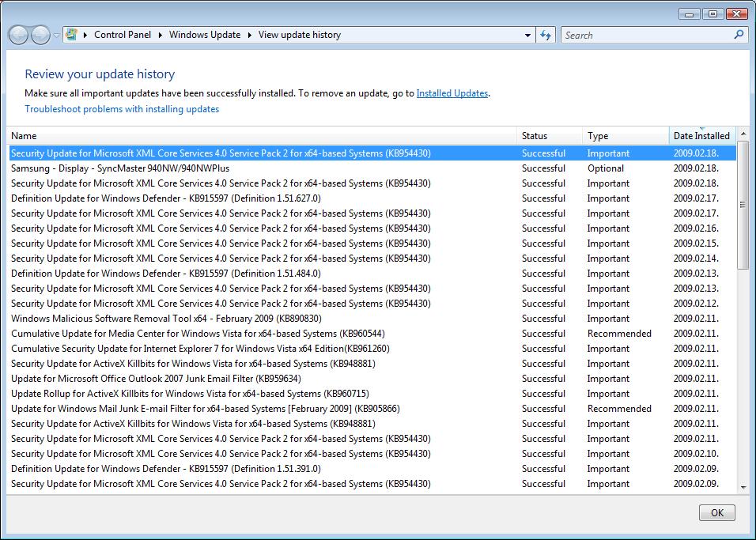The height and width of the screenshot is (540, 756).
Task: Click Recommended type for Media Center update
Action: (x=619, y=333)
